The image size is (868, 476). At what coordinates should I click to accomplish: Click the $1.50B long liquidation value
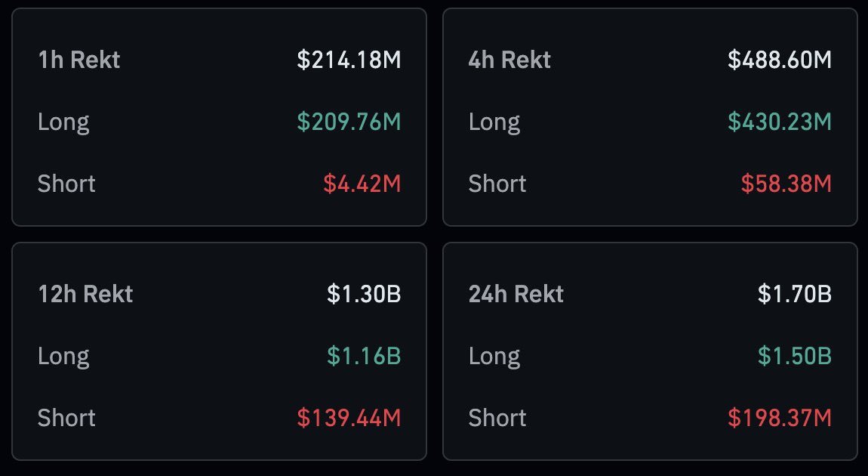click(x=795, y=356)
